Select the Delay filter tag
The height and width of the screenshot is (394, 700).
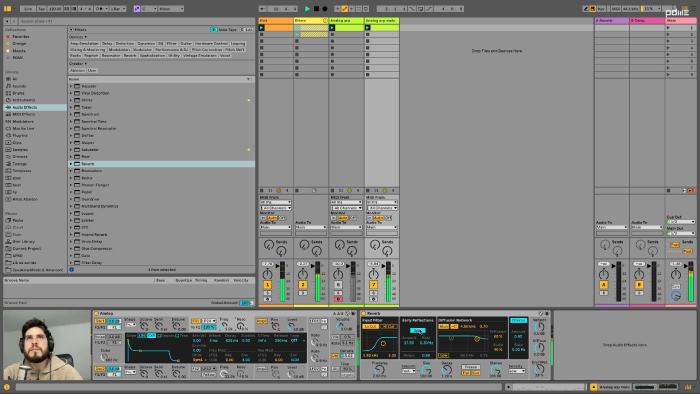pyautogui.click(x=107, y=43)
